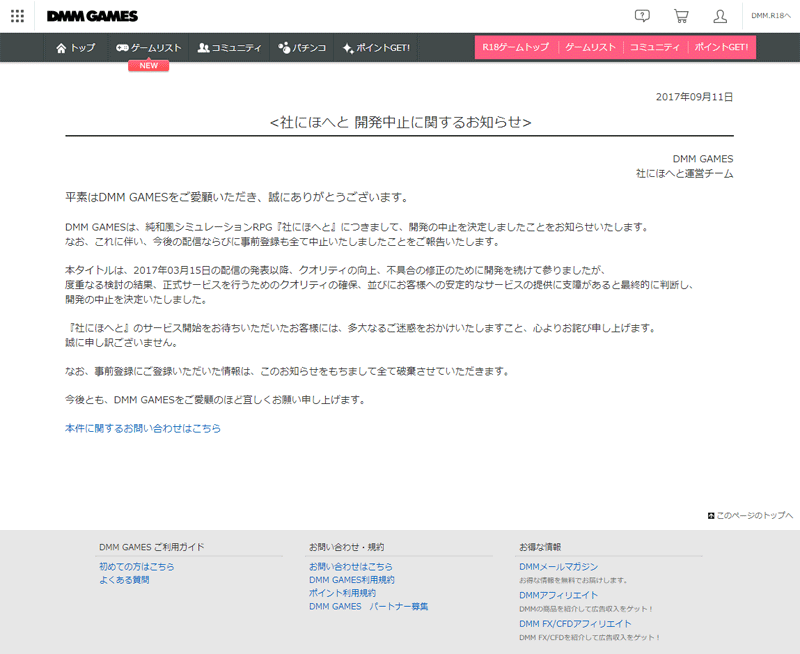Open DMM FX/CFDアフィリエイト link

[575, 624]
